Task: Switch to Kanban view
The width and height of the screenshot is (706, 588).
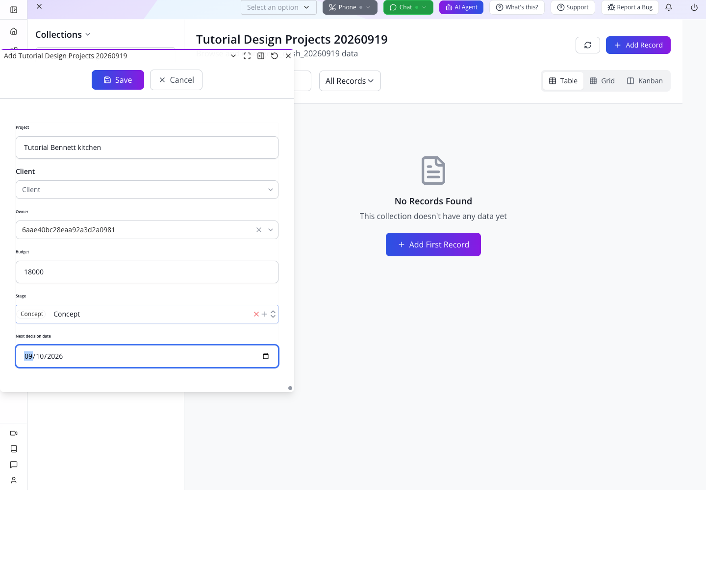Action: tap(645, 81)
